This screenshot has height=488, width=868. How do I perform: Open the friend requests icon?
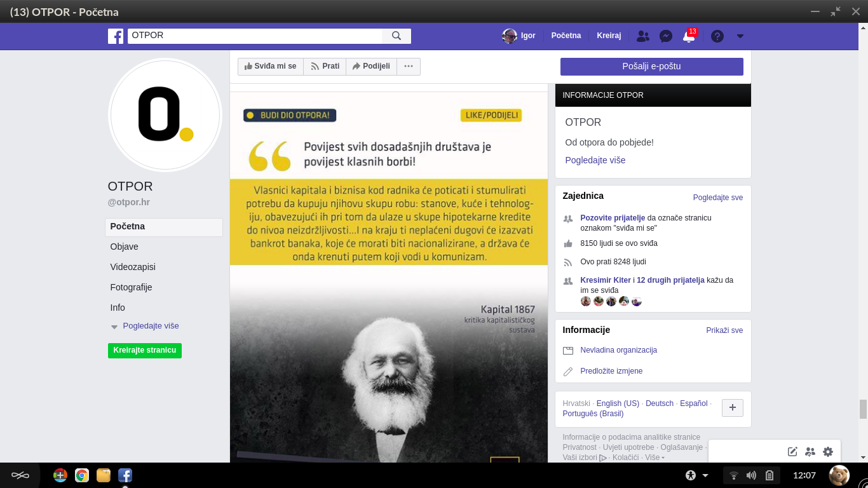(x=642, y=36)
